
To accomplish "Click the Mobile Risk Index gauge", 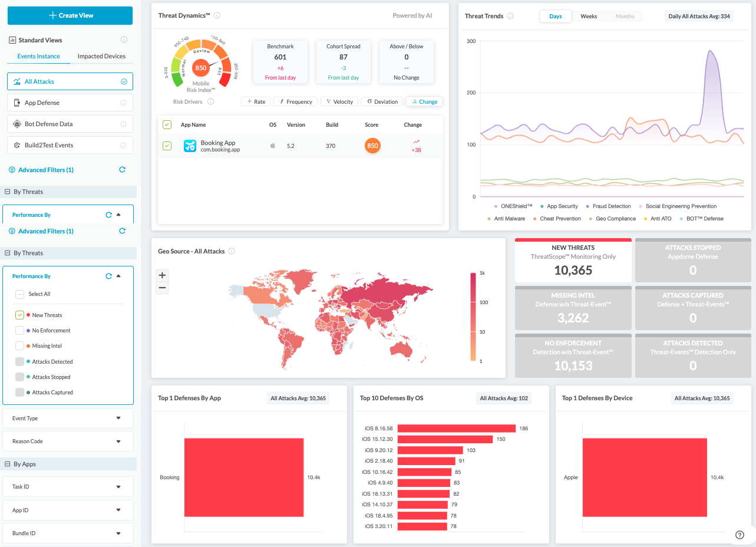I will 201,68.
